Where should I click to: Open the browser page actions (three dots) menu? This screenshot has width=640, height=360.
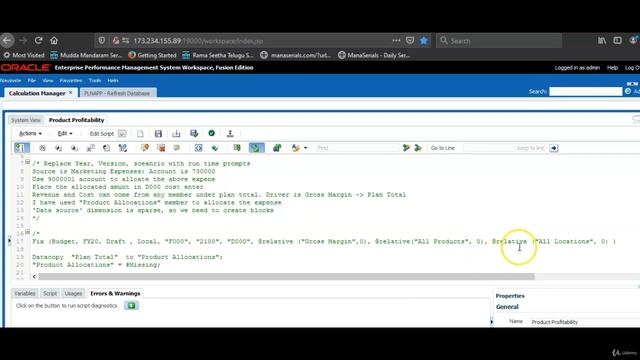pos(396,40)
